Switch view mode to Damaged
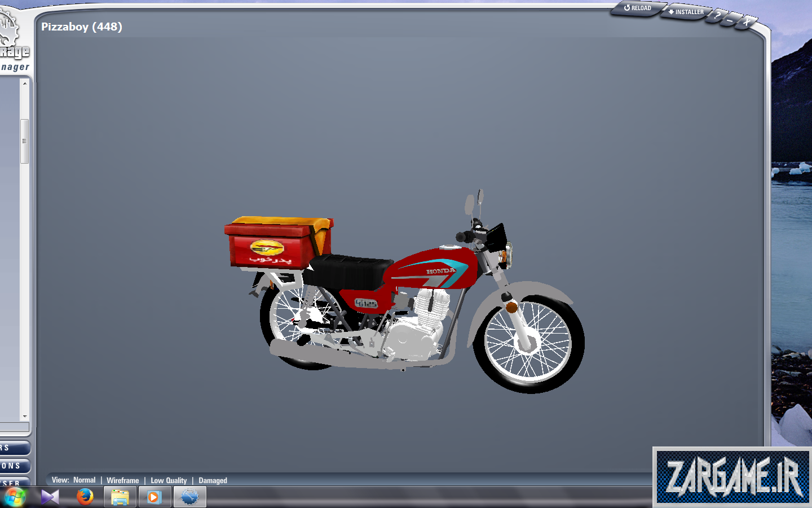Screen dimensions: 812x508 click(x=213, y=480)
